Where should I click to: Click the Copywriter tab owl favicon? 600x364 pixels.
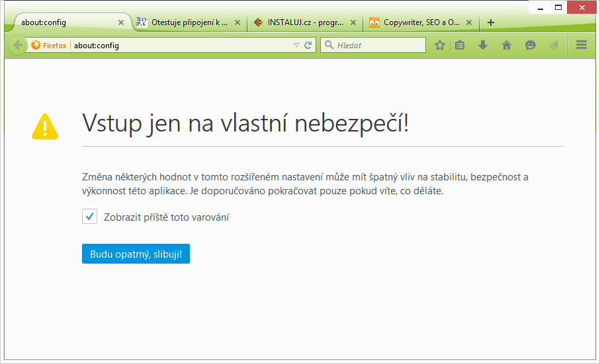(374, 22)
